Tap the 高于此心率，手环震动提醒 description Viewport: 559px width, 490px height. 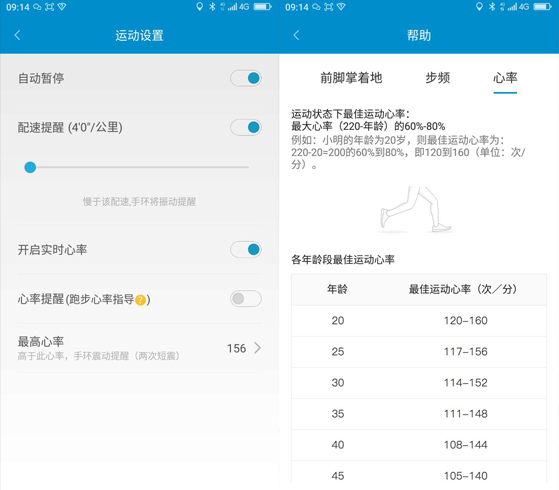[x=99, y=356]
